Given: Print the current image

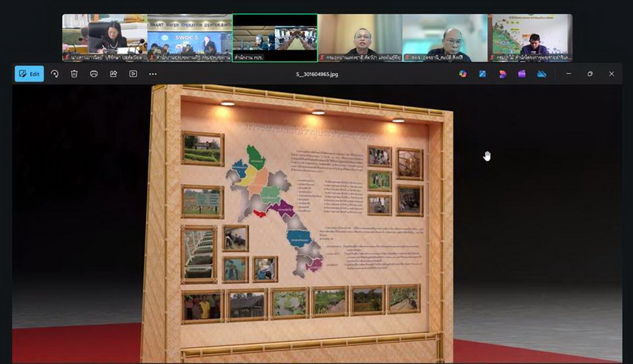Looking at the screenshot, I should pos(94,74).
